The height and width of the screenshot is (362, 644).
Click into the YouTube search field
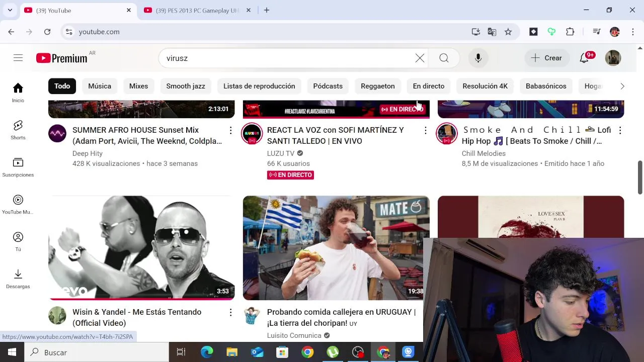(292, 58)
